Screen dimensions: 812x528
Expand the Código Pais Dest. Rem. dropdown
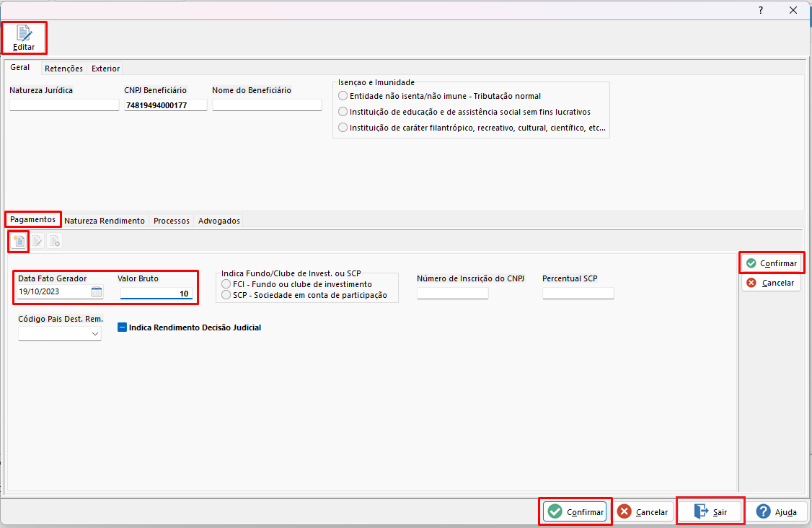(x=94, y=334)
